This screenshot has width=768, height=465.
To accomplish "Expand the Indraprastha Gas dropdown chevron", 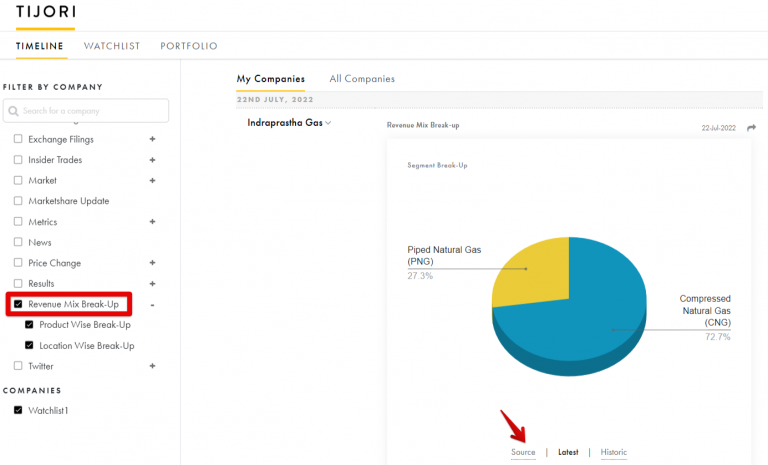I will (328, 123).
